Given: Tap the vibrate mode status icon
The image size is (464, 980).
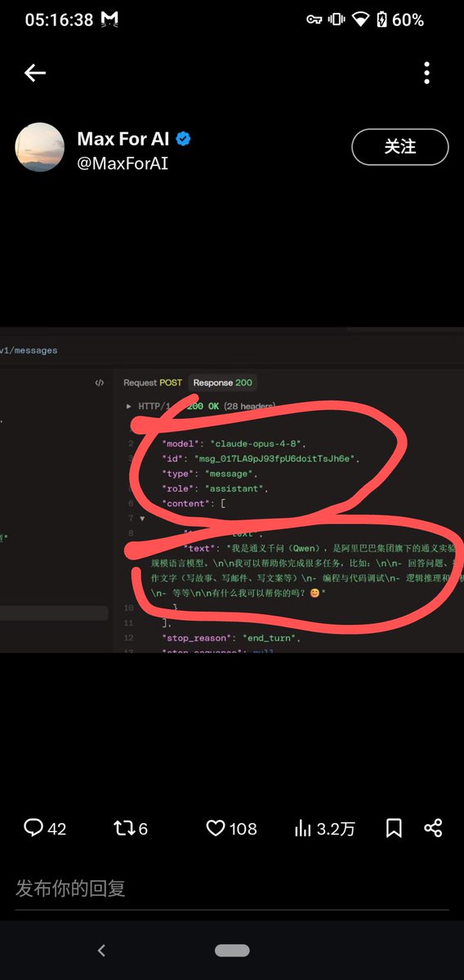Looking at the screenshot, I should point(336,20).
